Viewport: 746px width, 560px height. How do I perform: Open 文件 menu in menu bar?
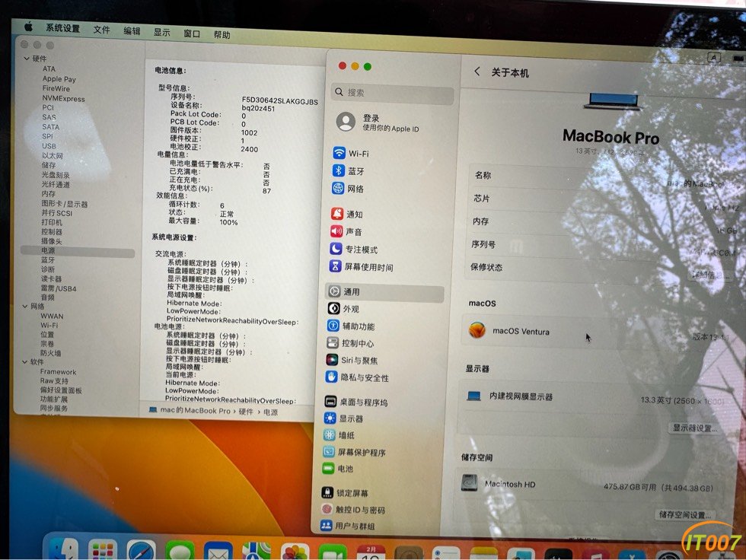101,30
